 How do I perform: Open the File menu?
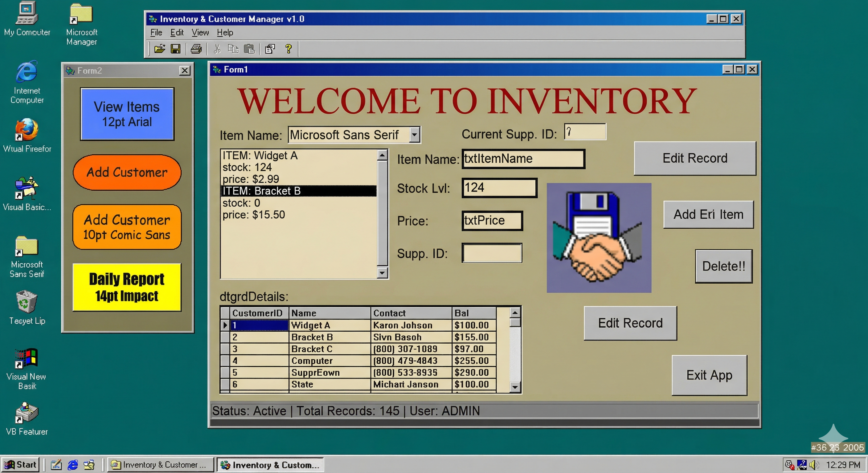tap(156, 33)
